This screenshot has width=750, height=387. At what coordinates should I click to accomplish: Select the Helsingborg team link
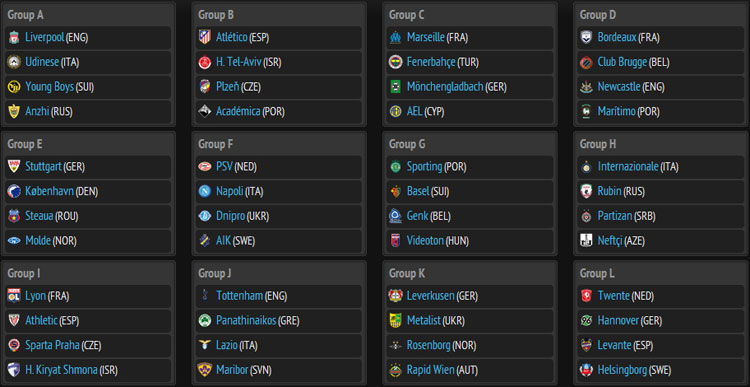tap(622, 370)
